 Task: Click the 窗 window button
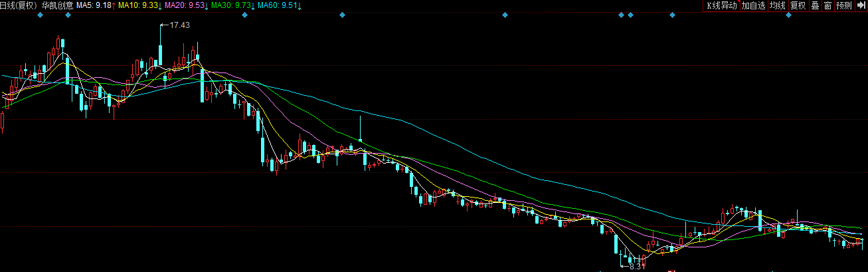click(827, 5)
